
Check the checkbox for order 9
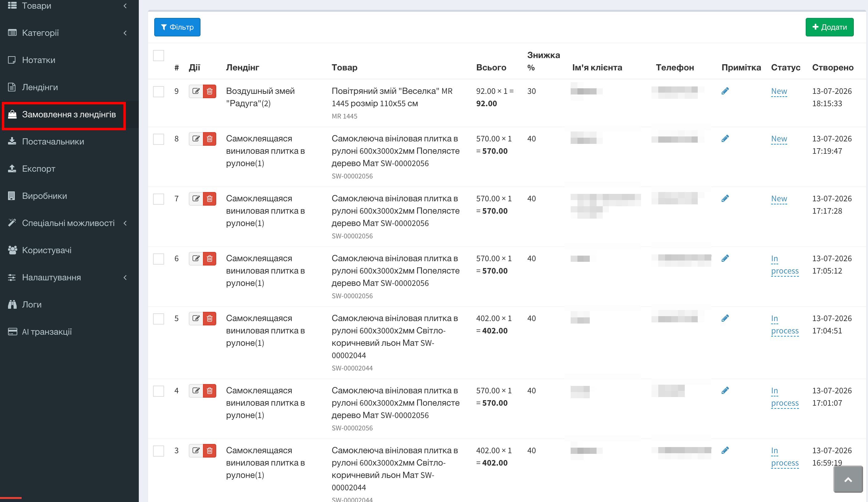point(159,92)
